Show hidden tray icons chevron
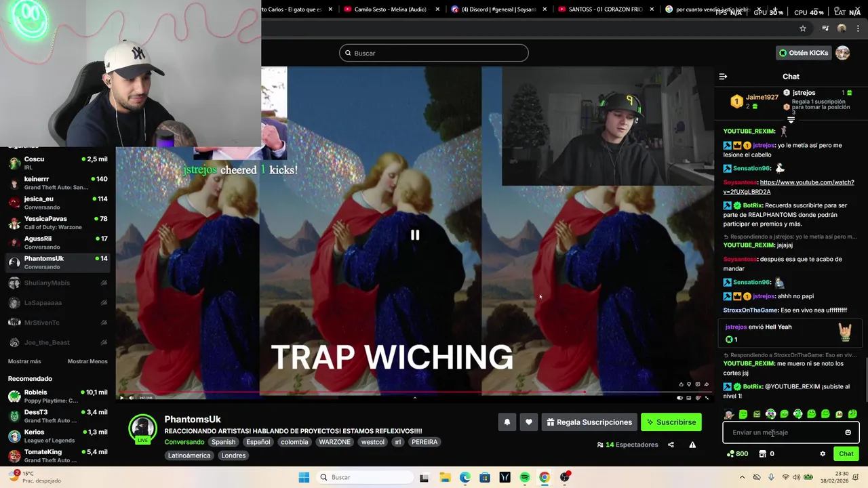The width and height of the screenshot is (868, 488). click(x=742, y=477)
